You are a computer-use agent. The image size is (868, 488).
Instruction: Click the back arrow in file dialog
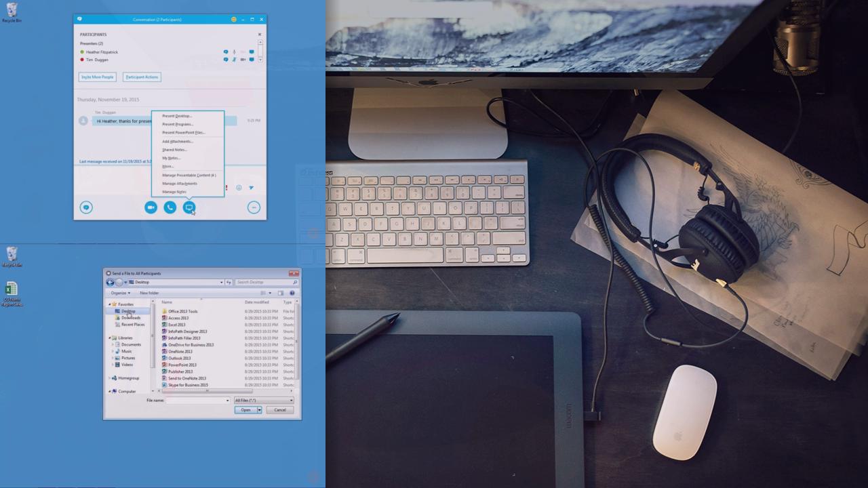coord(111,282)
